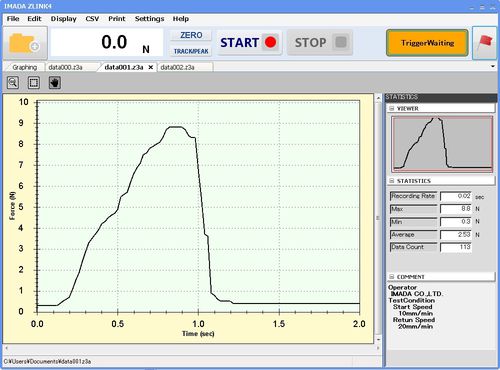Open the CSV menu
Image resolution: width=500 pixels, height=370 pixels.
point(92,19)
